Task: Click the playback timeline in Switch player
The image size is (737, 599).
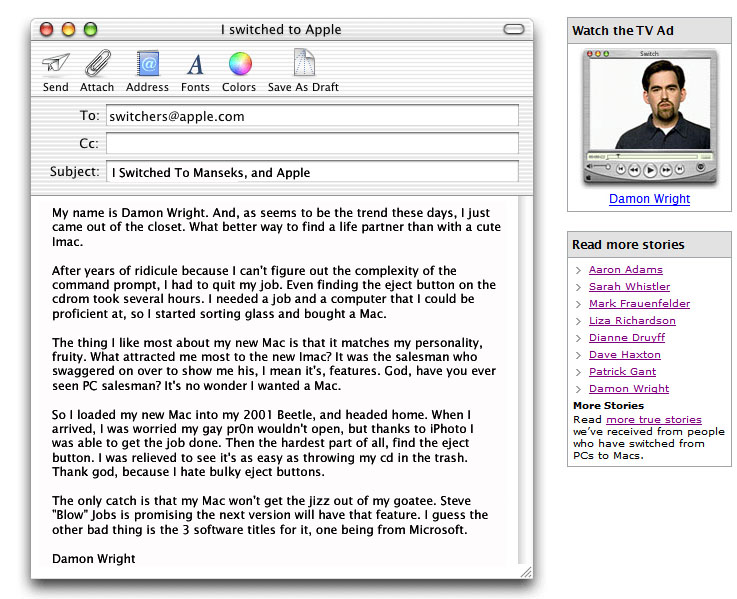Action: (652, 157)
